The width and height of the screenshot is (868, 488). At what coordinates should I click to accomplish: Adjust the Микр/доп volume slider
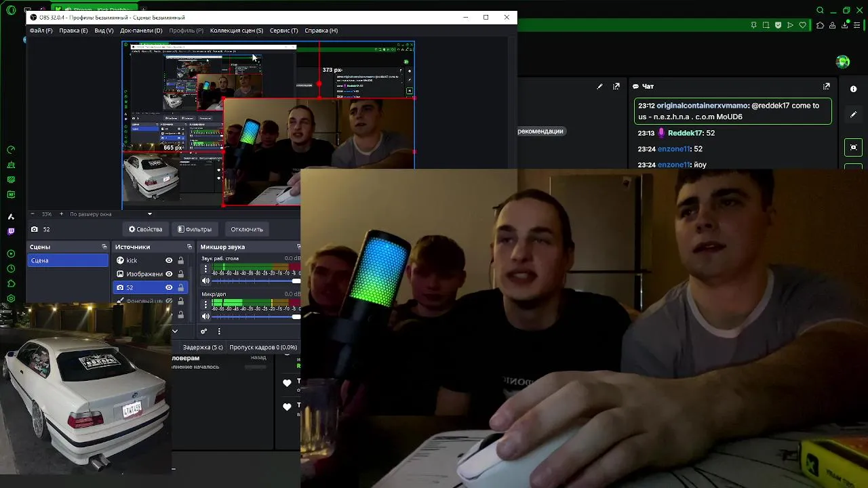tap(256, 317)
